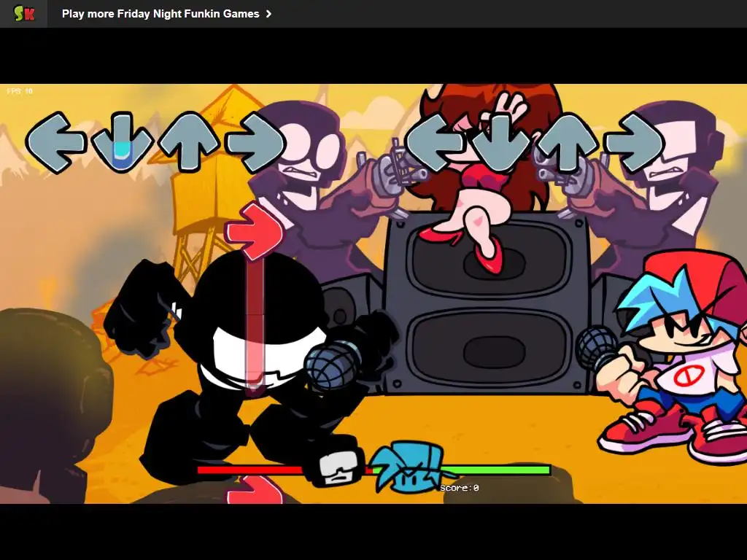Click the red hold-note trail
Screen dimensions: 747x560
(255, 326)
